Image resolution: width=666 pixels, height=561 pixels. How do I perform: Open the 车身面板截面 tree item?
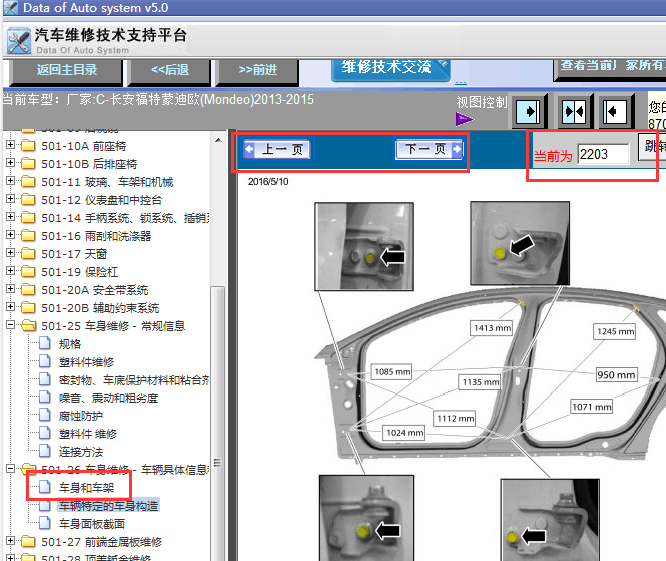point(92,524)
